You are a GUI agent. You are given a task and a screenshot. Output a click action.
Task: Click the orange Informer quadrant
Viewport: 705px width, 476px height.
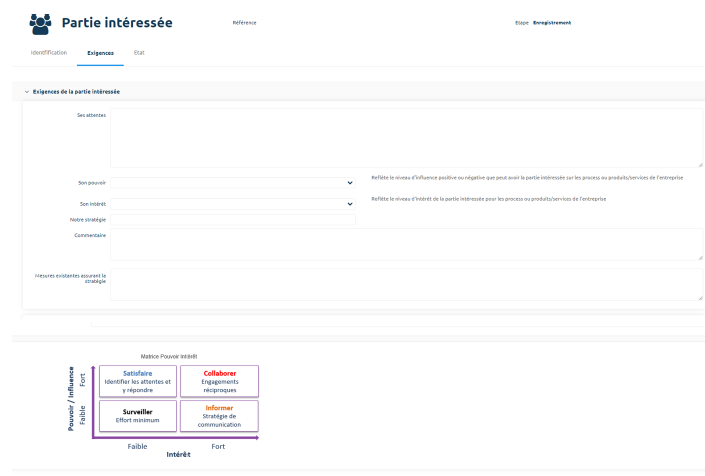click(219, 415)
